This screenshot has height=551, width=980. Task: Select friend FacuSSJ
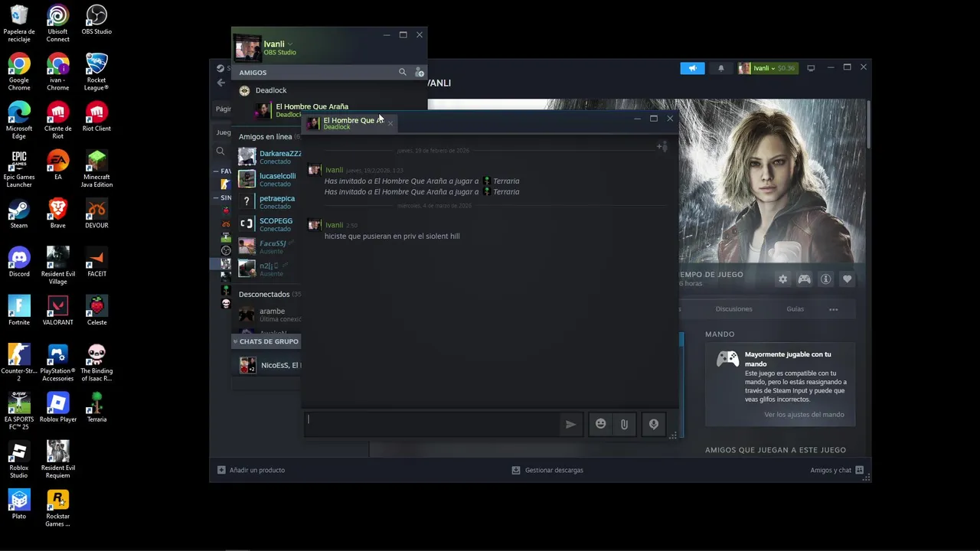269,246
